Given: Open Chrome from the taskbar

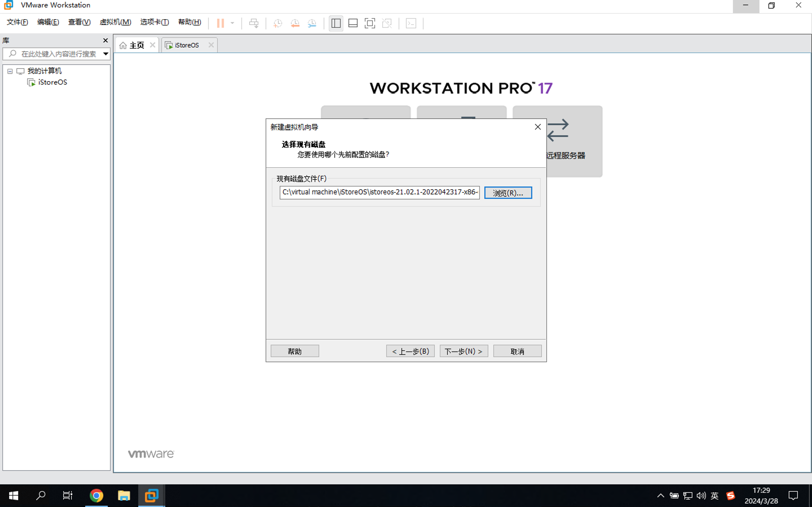Looking at the screenshot, I should point(96,495).
